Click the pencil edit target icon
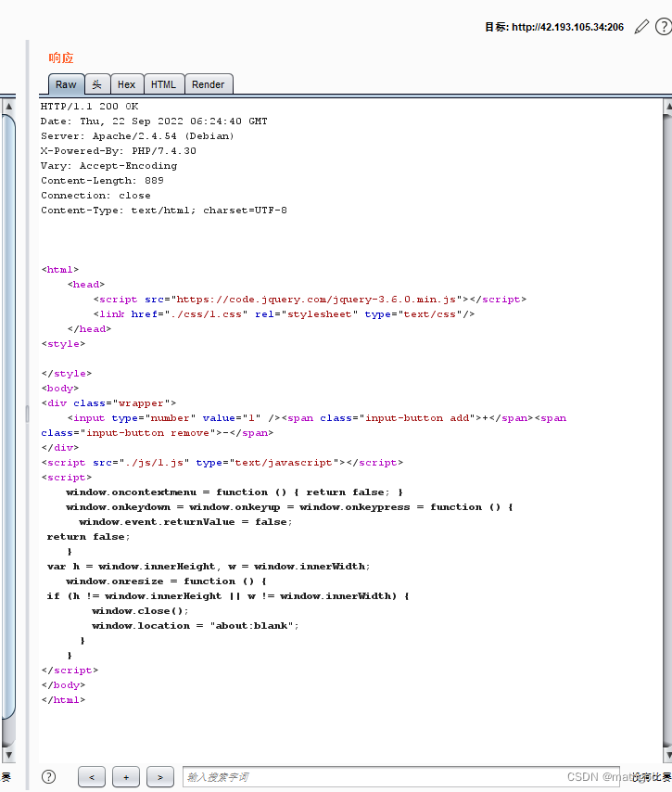 tap(641, 27)
